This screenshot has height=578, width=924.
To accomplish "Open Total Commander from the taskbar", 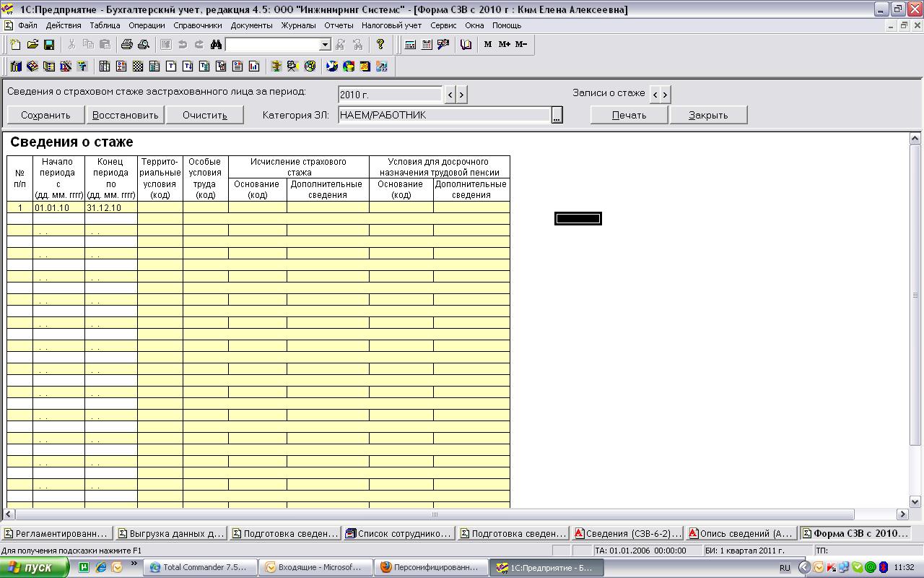I will click(x=198, y=568).
